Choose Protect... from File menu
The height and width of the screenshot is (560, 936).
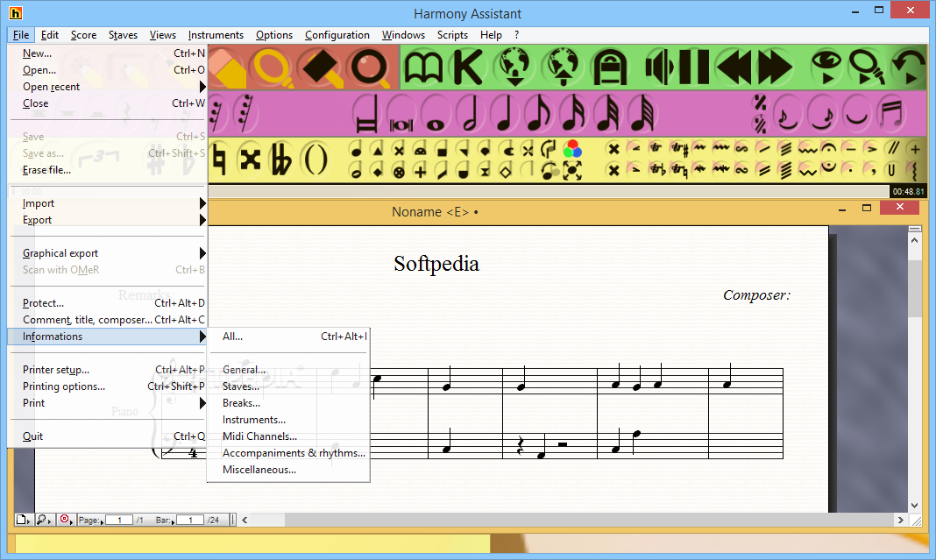click(x=108, y=303)
